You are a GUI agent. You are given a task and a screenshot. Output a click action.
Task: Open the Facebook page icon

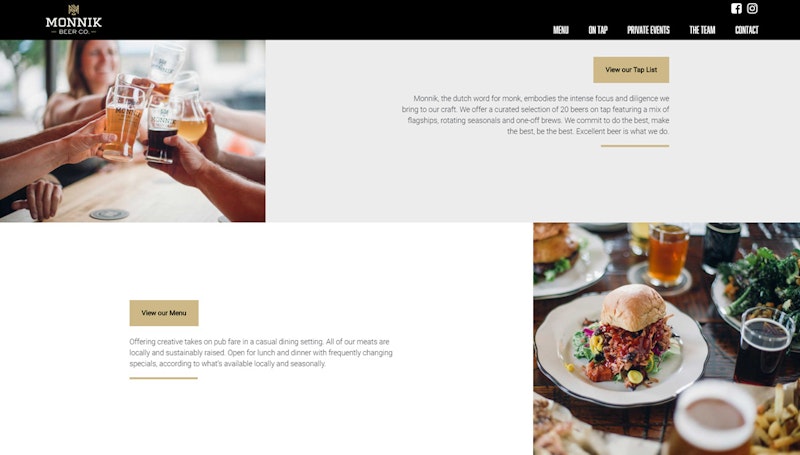pos(736,8)
